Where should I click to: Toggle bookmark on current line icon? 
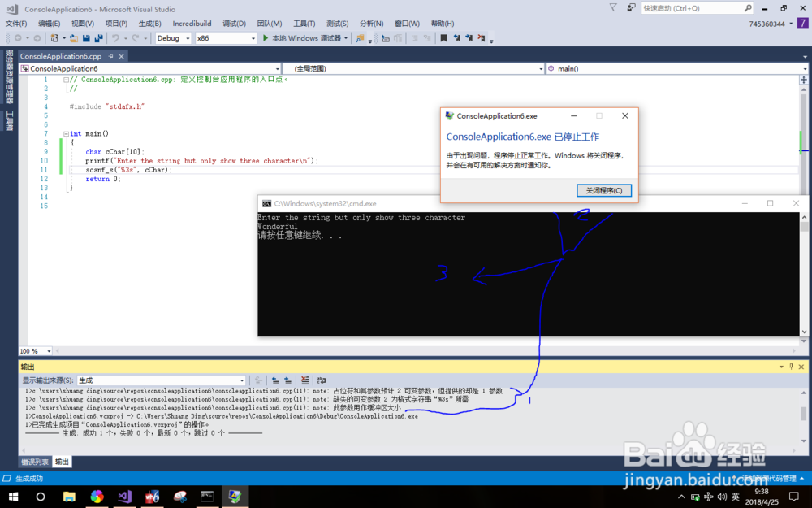coord(443,38)
